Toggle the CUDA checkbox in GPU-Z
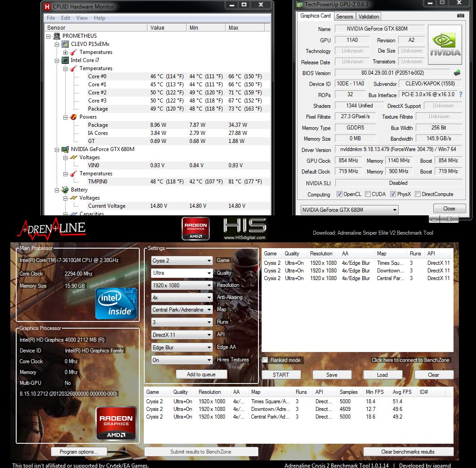 coord(368,194)
